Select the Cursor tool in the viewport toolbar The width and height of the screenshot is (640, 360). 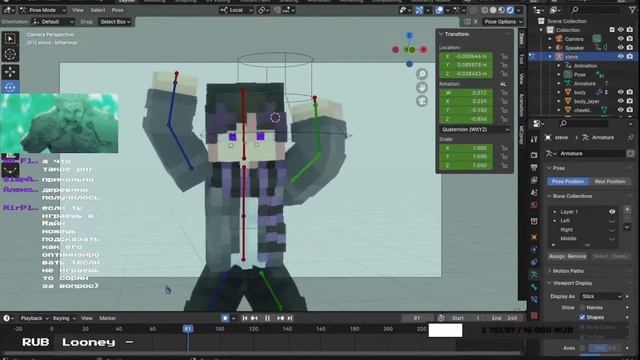point(10,54)
